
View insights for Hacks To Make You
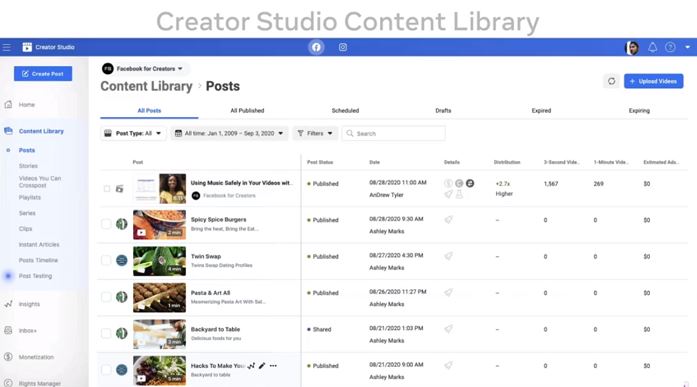(x=251, y=366)
